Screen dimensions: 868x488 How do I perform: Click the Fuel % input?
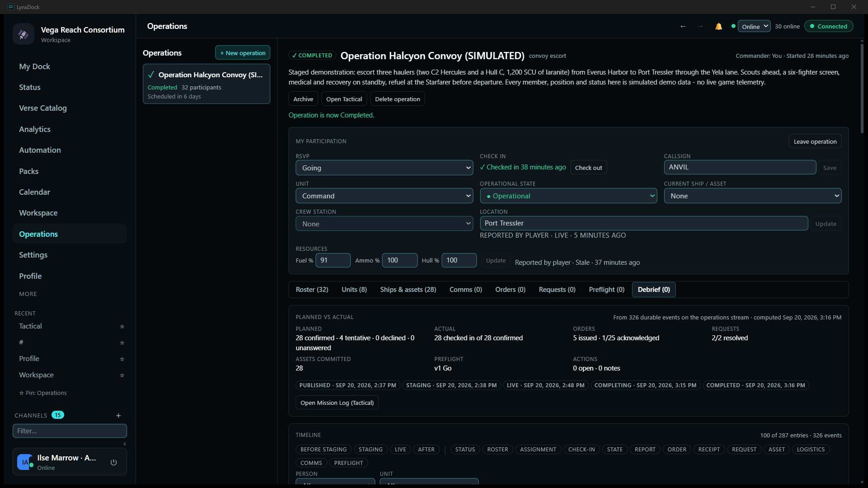(x=333, y=260)
